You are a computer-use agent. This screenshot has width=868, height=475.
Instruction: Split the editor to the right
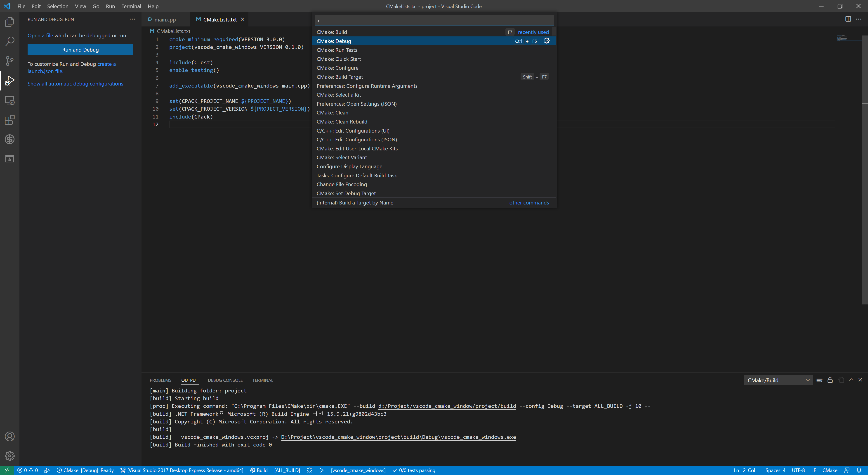pos(848,19)
